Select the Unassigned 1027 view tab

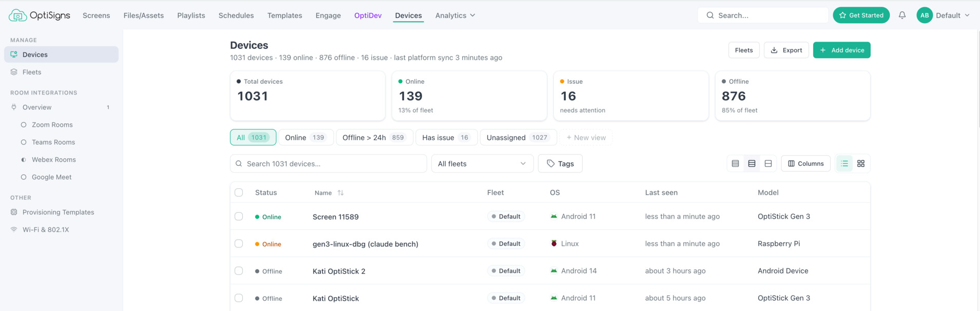518,138
